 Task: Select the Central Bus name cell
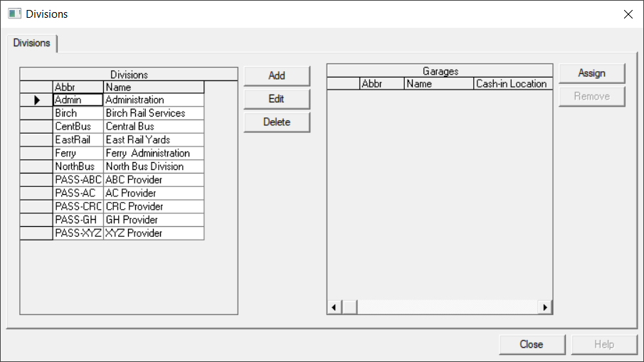[x=154, y=127]
